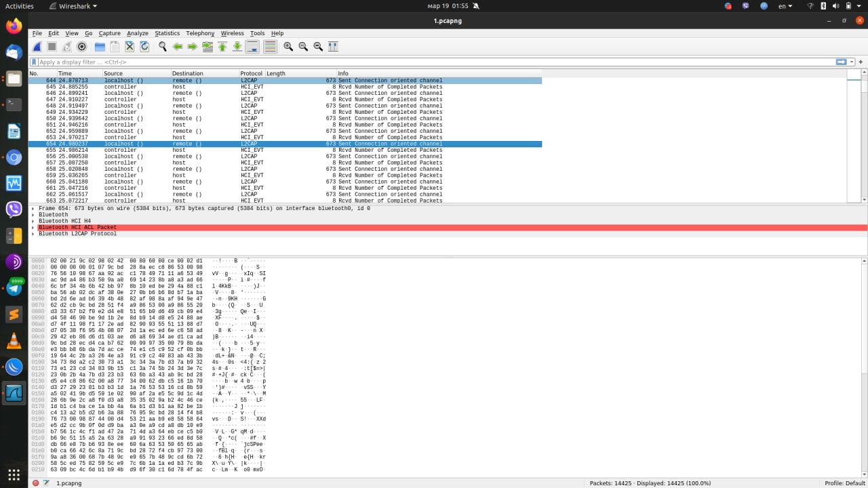
Task: Expand Bluetooth L2CAP Protocol item
Action: pos(33,234)
